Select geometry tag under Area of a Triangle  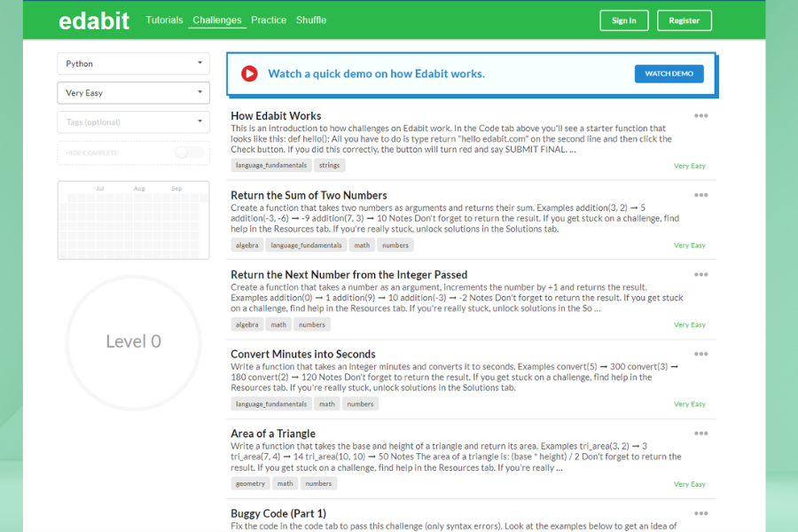250,483
